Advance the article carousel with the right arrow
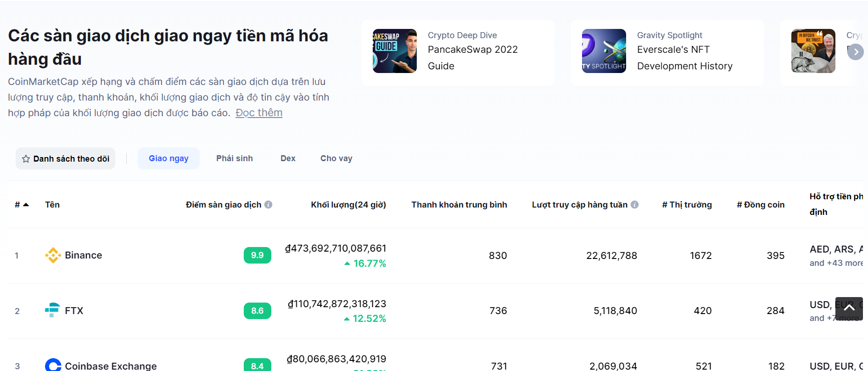Viewport: 868px width, 371px height. 856,52
